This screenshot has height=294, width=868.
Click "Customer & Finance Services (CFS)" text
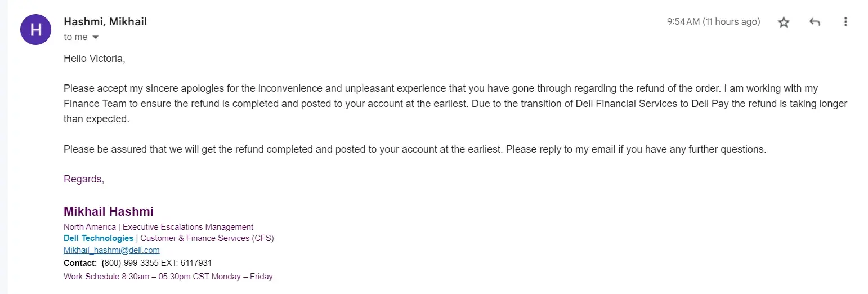tap(207, 238)
